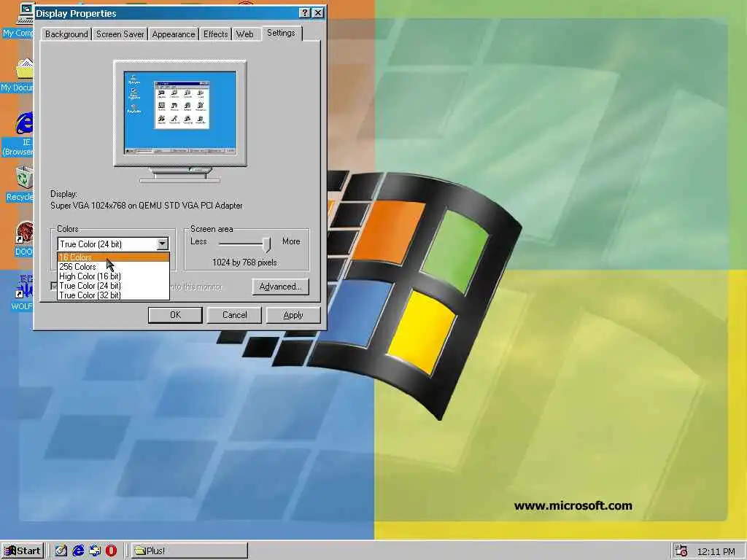This screenshot has height=560, width=747.
Task: Switch to the Plus! taskbar window
Action: click(189, 551)
